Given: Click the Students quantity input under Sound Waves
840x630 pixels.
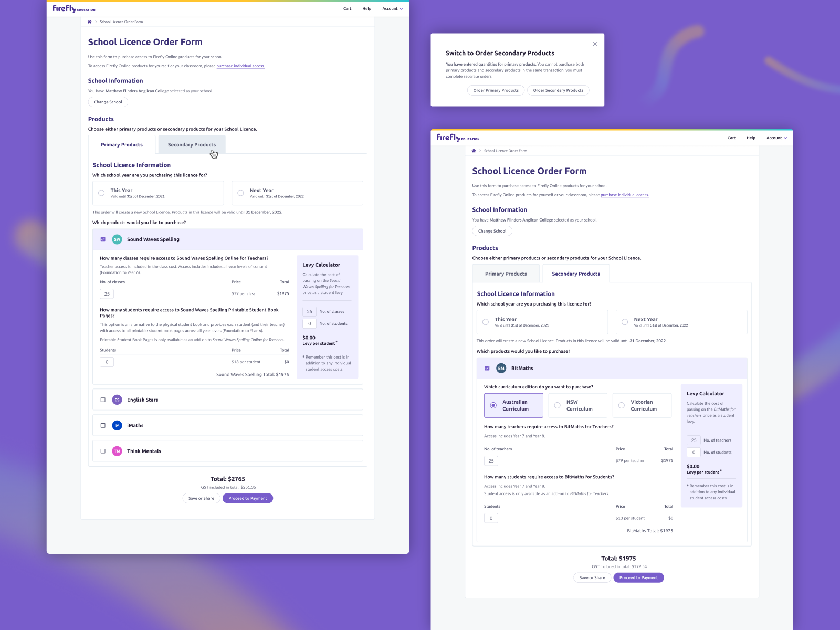Looking at the screenshot, I should coord(107,362).
